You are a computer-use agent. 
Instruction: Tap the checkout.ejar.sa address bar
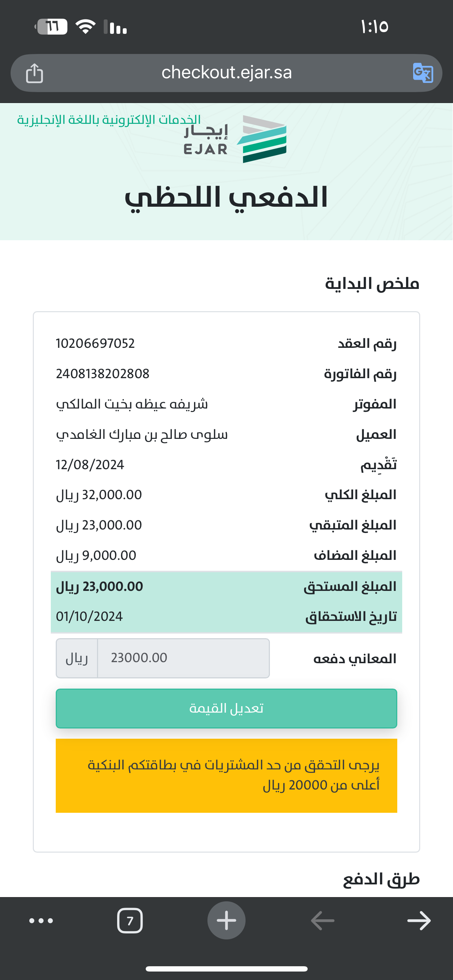[x=226, y=73]
